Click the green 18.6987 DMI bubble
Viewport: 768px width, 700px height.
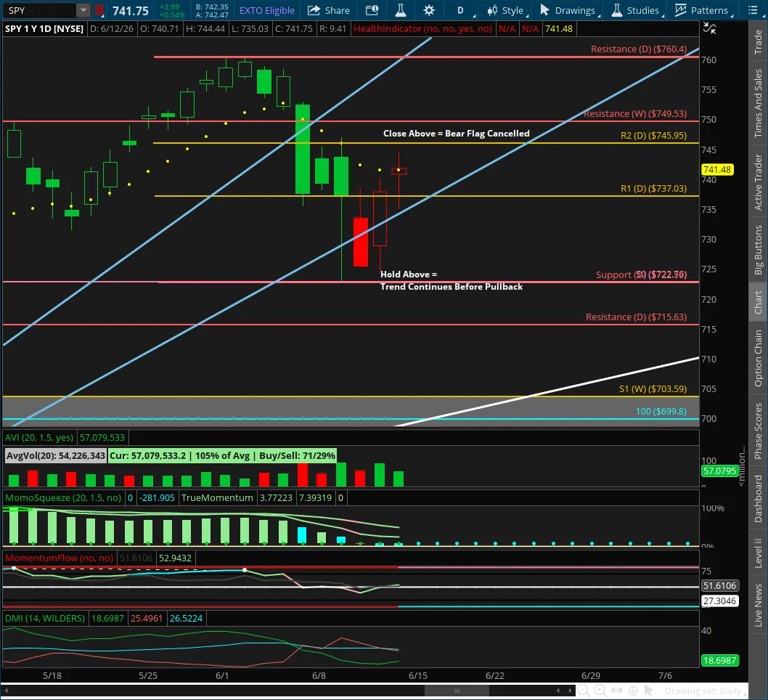point(719,660)
